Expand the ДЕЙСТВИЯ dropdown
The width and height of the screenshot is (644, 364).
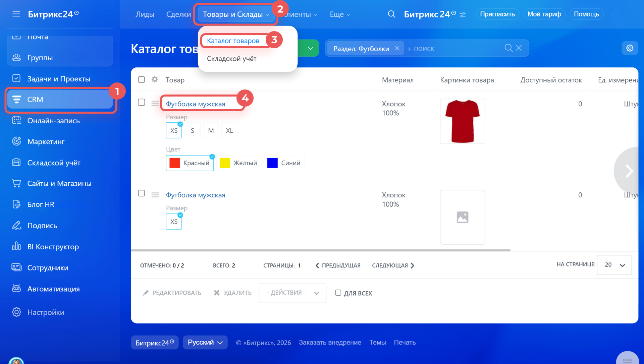[x=292, y=293]
